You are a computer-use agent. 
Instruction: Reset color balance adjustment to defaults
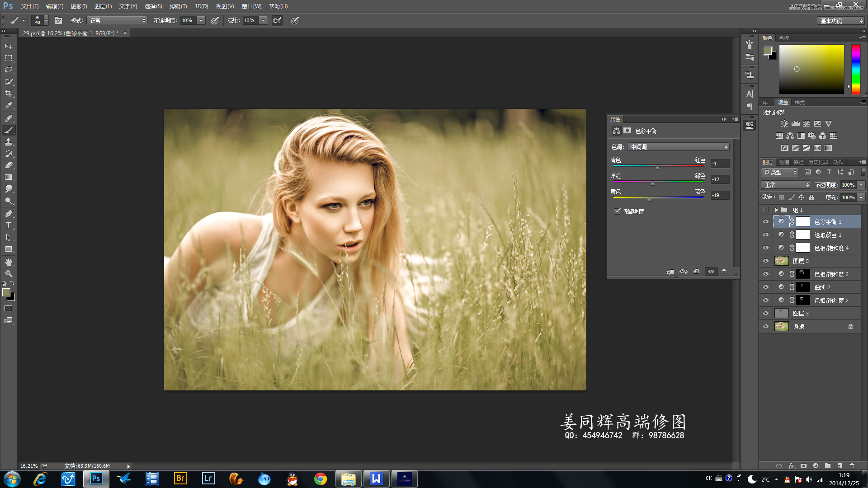click(697, 272)
